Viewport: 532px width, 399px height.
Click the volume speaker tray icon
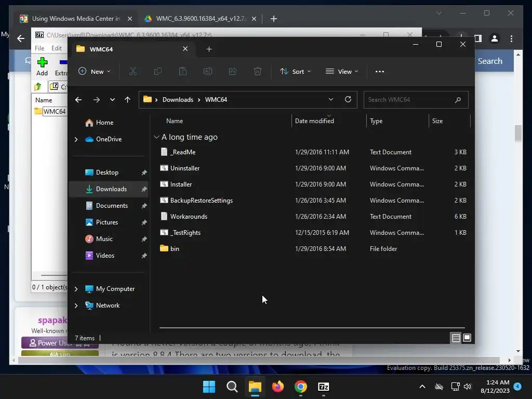coord(468,387)
